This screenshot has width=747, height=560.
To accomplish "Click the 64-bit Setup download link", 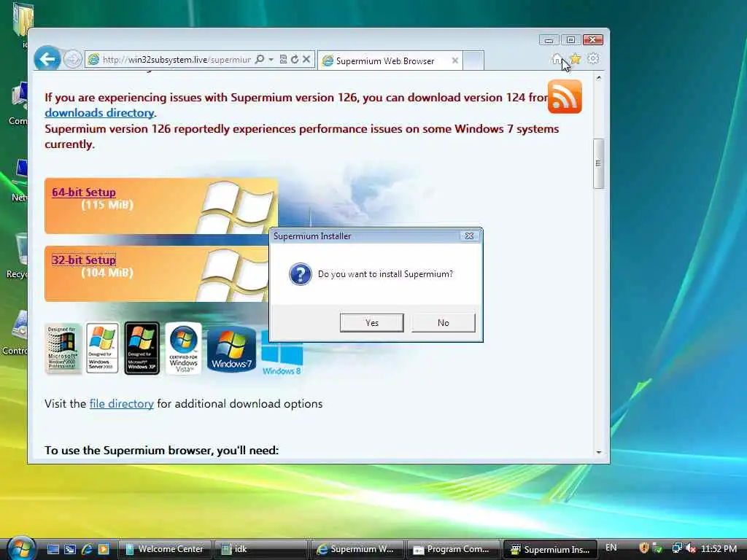I will point(84,192).
